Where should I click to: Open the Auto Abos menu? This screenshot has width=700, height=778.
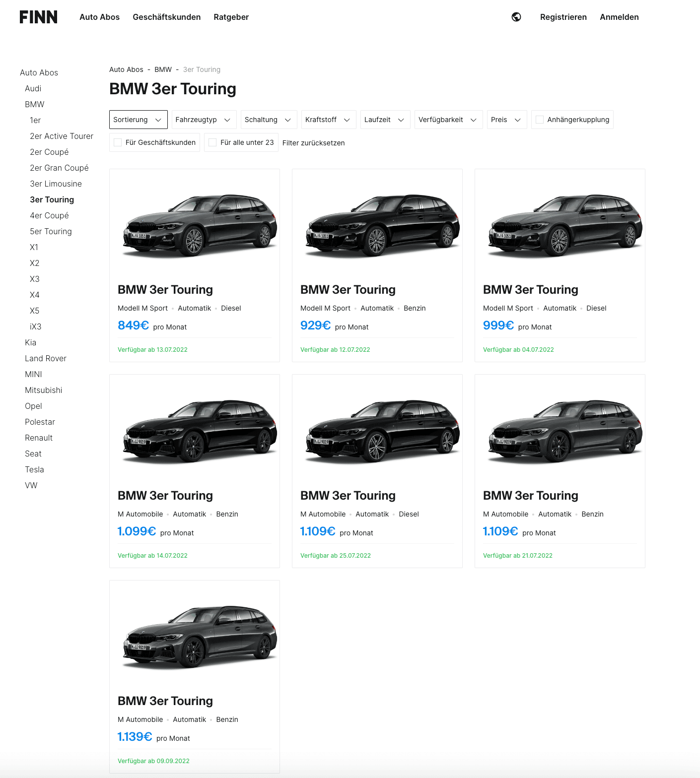99,17
